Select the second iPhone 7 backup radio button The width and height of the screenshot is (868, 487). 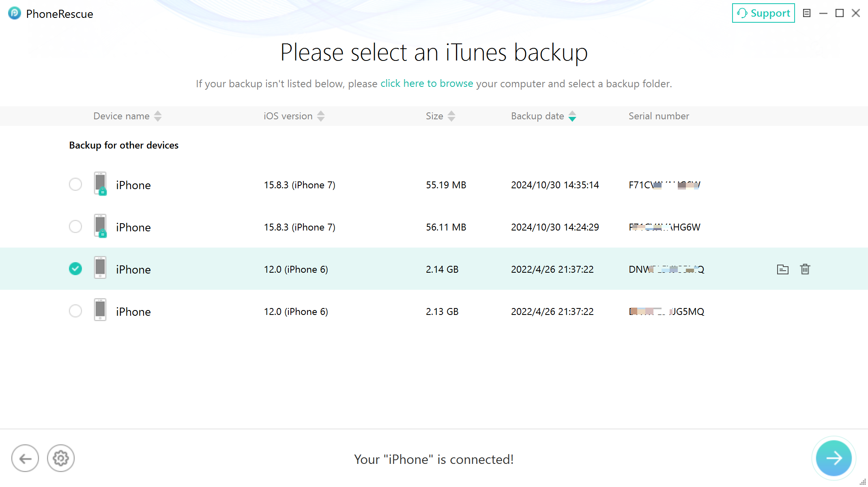75,226
